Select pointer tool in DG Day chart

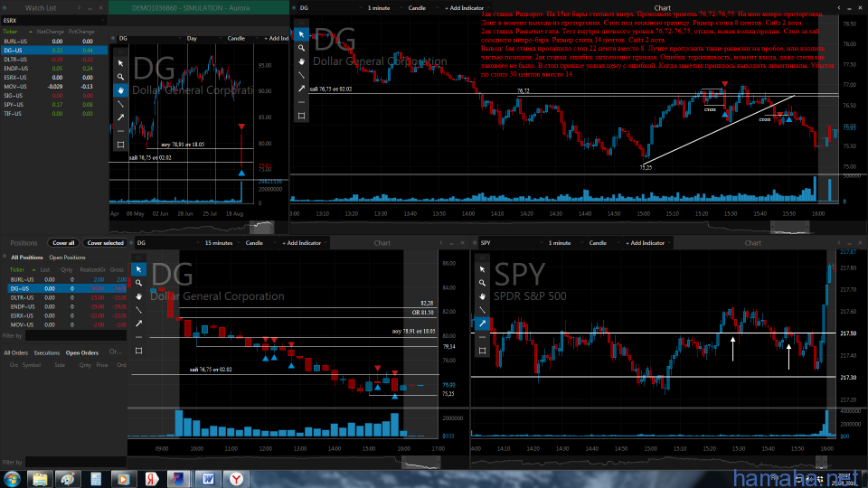[120, 63]
